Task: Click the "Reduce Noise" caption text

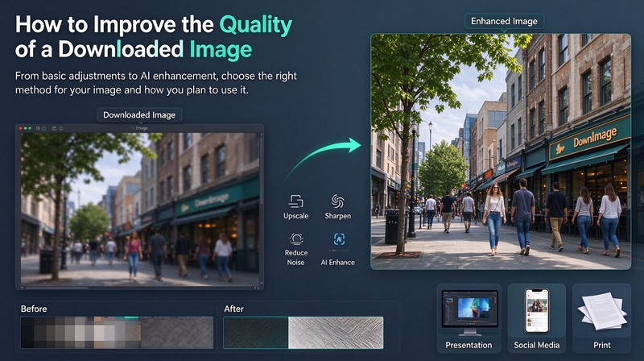Action: click(295, 257)
